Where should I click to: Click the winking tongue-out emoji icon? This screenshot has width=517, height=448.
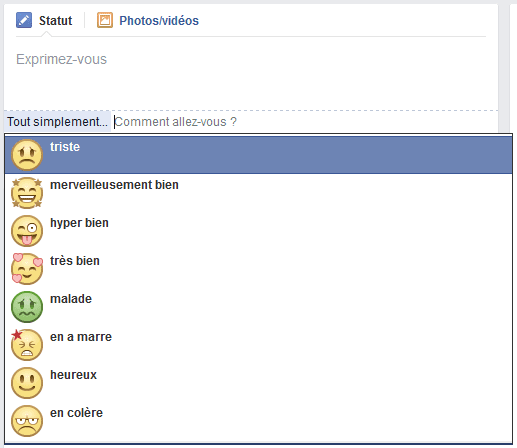click(x=27, y=231)
